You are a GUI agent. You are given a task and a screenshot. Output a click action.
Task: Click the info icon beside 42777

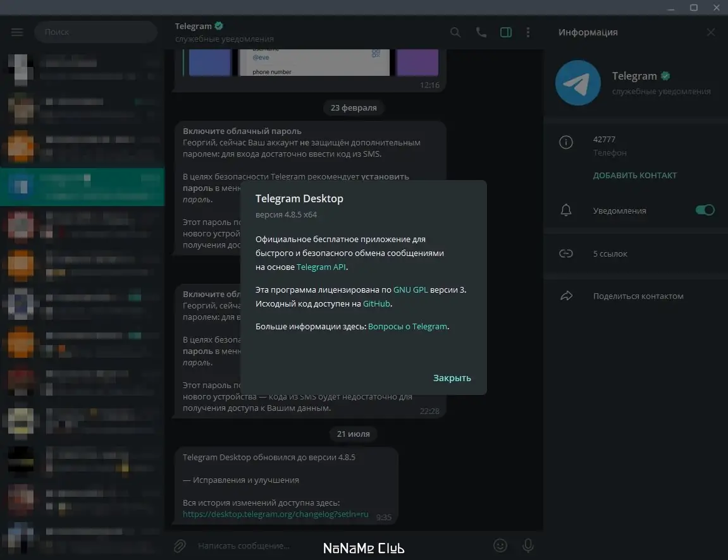click(566, 142)
